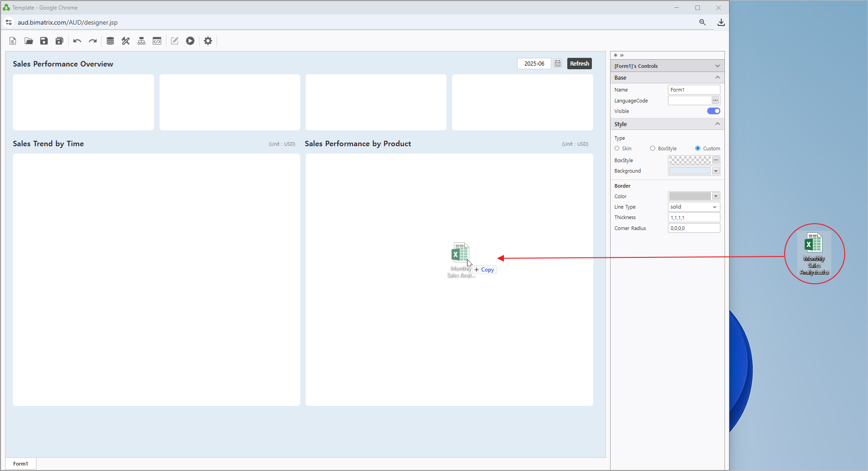This screenshot has height=471, width=868.
Task: Click the new document icon in toolbar
Action: point(13,41)
